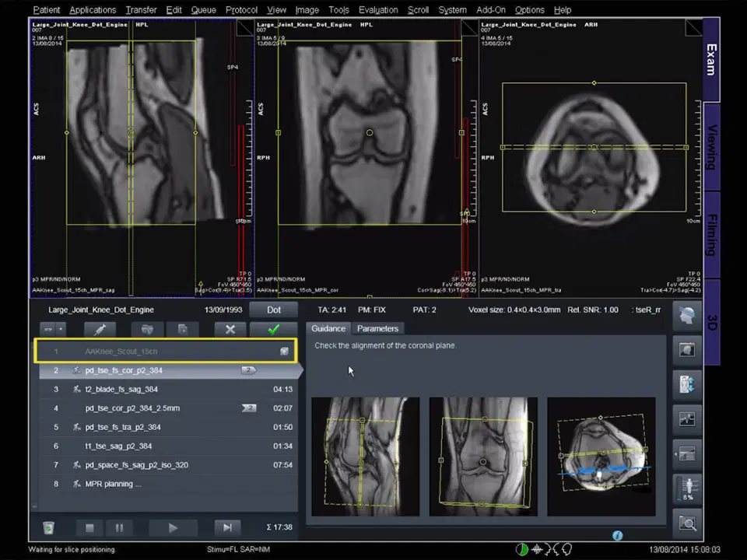
Task: Switch to the Viewing task card
Action: (x=711, y=147)
